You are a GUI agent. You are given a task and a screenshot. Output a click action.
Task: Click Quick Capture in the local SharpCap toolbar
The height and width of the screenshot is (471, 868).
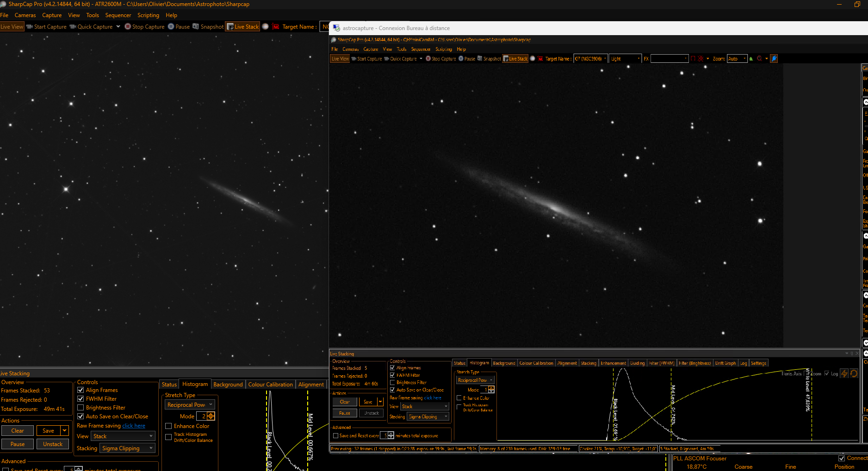point(91,27)
